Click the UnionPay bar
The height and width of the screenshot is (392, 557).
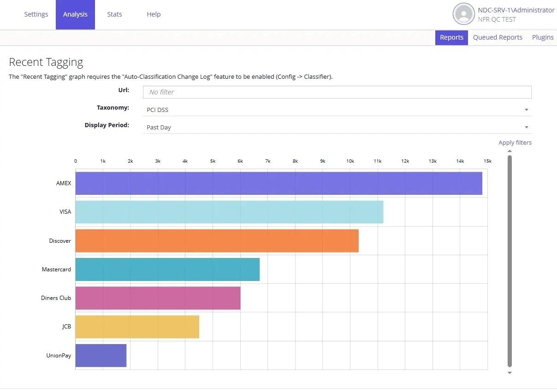[x=101, y=356]
